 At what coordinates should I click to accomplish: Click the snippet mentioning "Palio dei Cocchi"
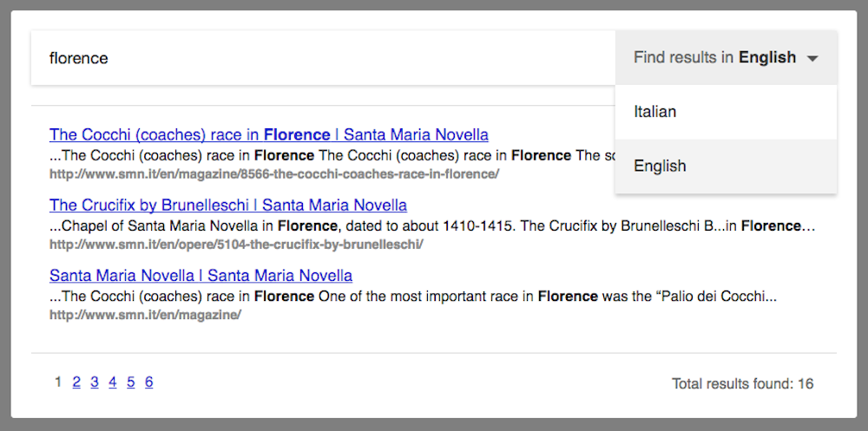point(412,296)
